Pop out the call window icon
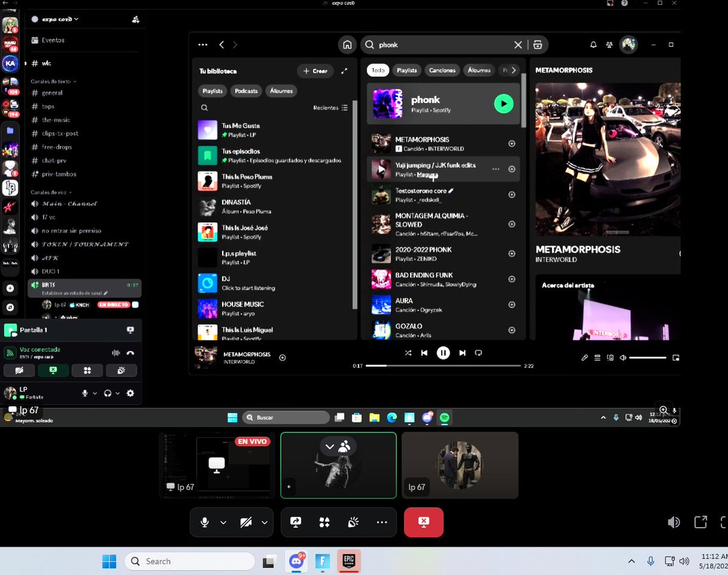 (x=701, y=522)
